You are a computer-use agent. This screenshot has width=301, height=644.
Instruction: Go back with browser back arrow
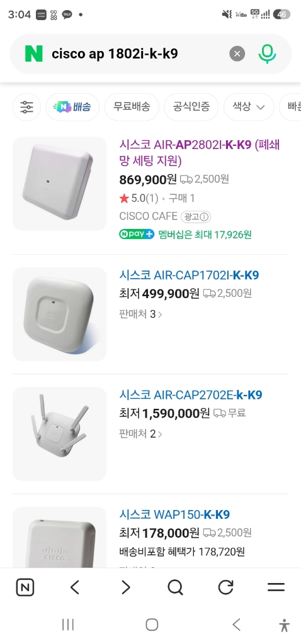75,587
